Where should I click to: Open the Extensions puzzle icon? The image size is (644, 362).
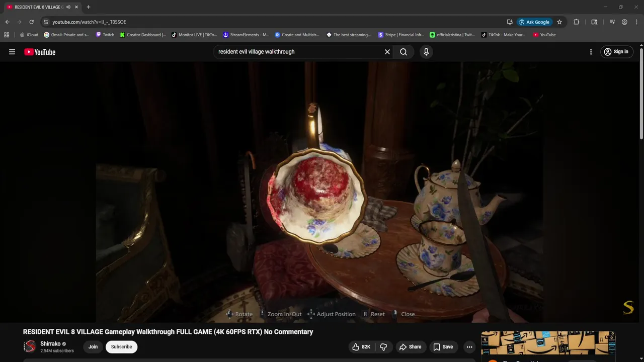coord(577,22)
